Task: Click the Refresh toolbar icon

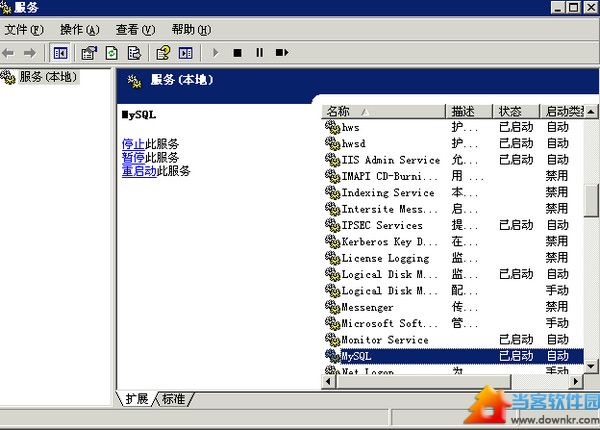Action: (x=111, y=53)
